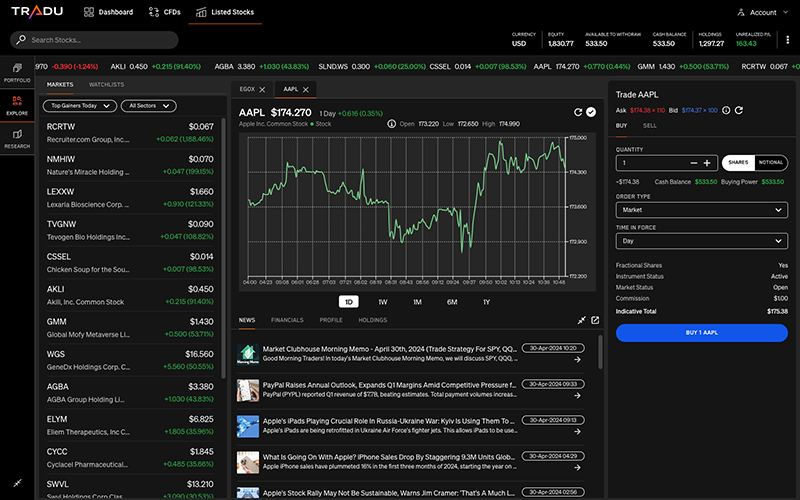The width and height of the screenshot is (800, 500).
Task: Select RCRTW in market list
Action: point(130,133)
